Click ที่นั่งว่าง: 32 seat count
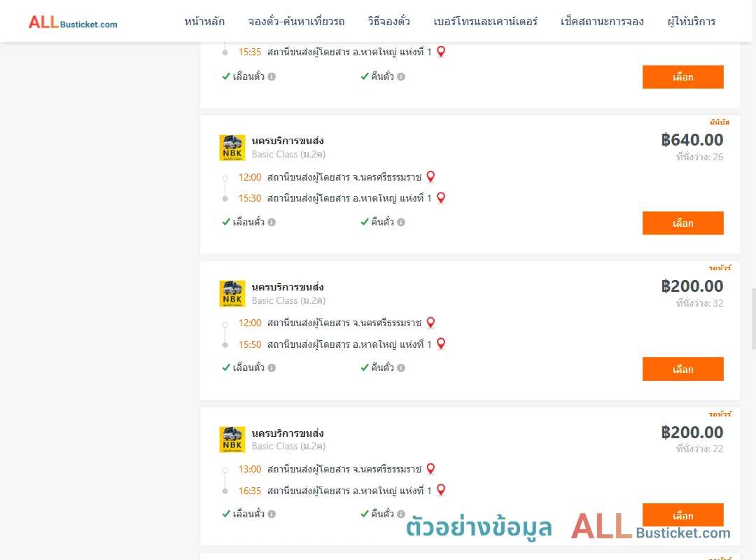 699,303
